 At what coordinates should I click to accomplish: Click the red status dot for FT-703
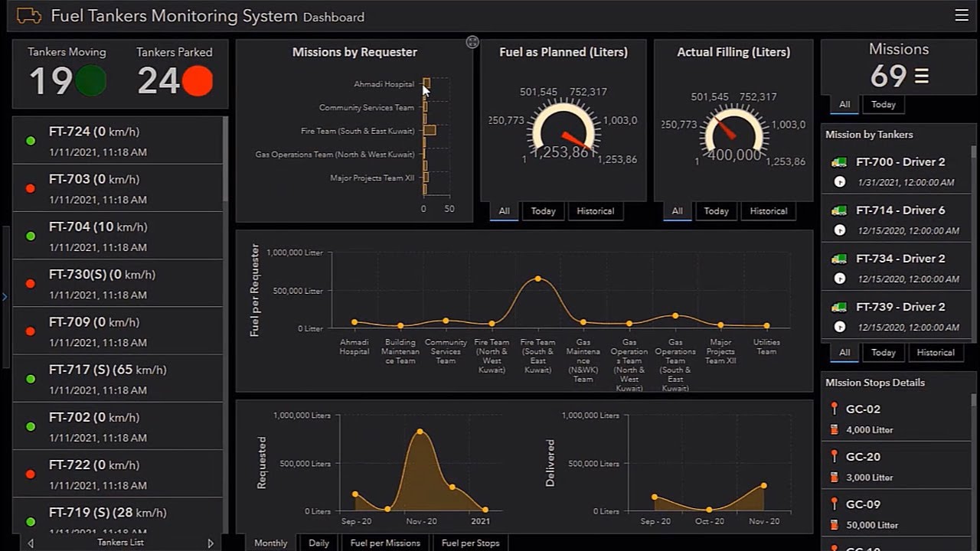point(31,188)
